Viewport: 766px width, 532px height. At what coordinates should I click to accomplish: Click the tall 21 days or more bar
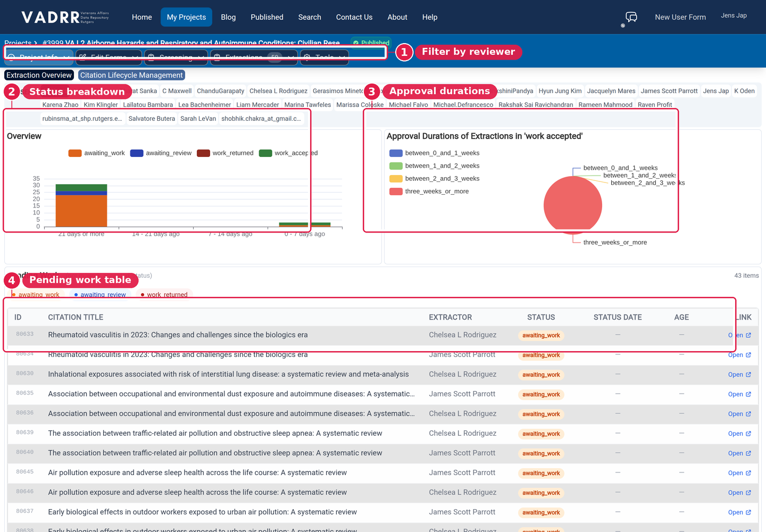[x=81, y=205]
